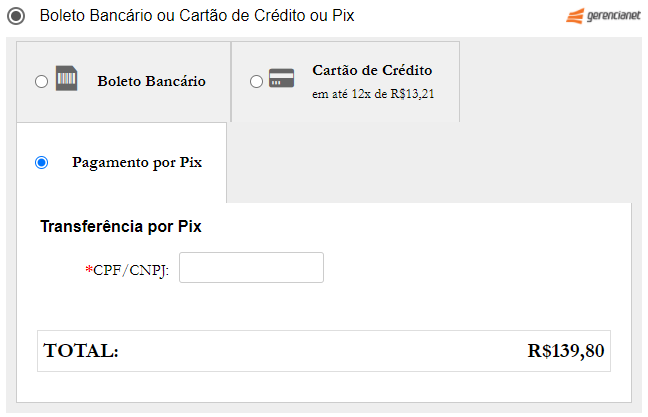Click the 'em até 12x de R$13,21' installment text
Screen dimensions: 648x417
[372, 94]
